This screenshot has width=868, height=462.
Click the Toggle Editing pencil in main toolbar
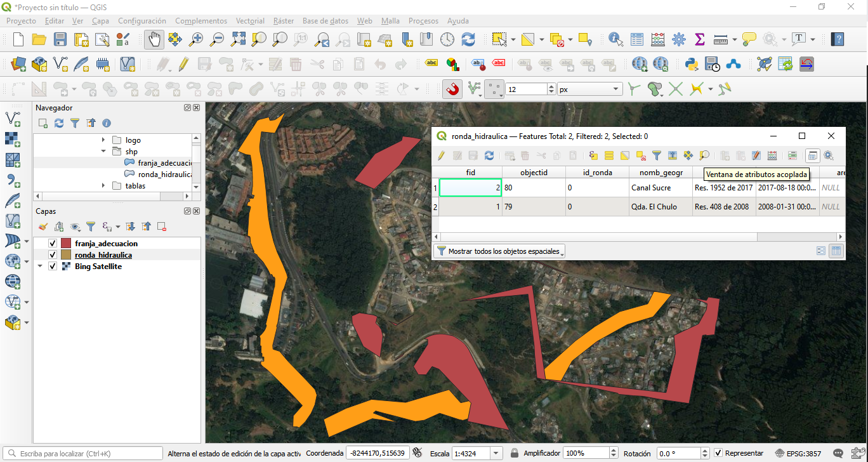[183, 64]
